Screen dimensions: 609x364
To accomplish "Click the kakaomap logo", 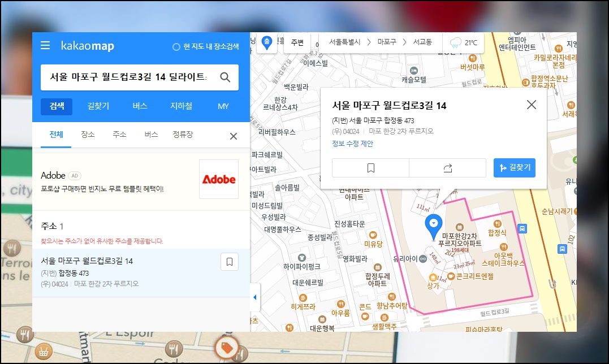I will (x=88, y=46).
